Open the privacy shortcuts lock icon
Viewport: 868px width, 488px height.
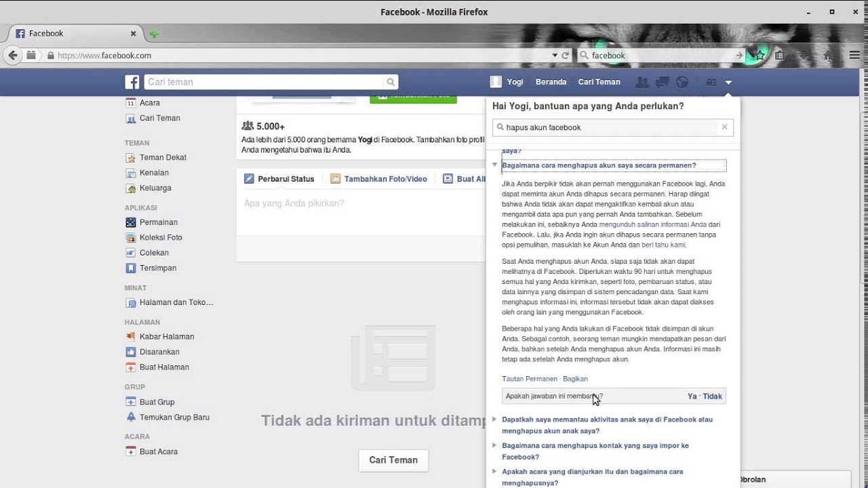(711, 82)
